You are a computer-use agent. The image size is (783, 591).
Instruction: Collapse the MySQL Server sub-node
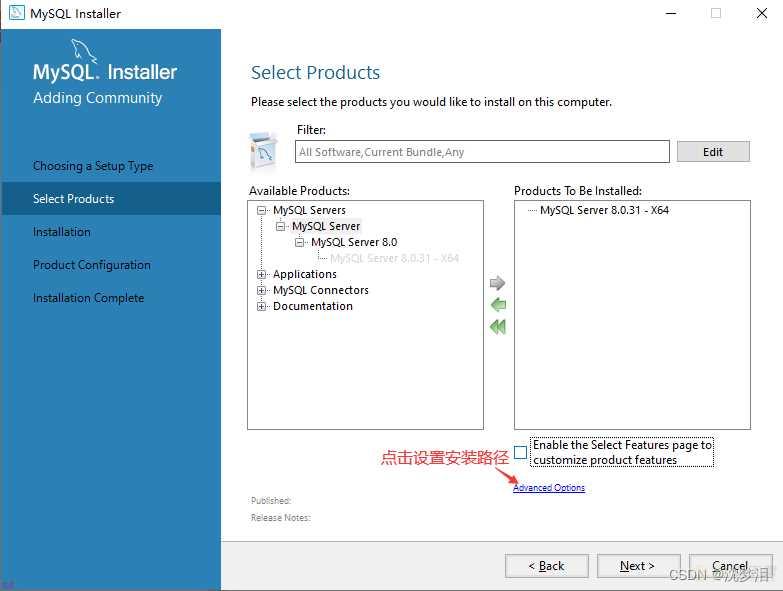click(280, 226)
